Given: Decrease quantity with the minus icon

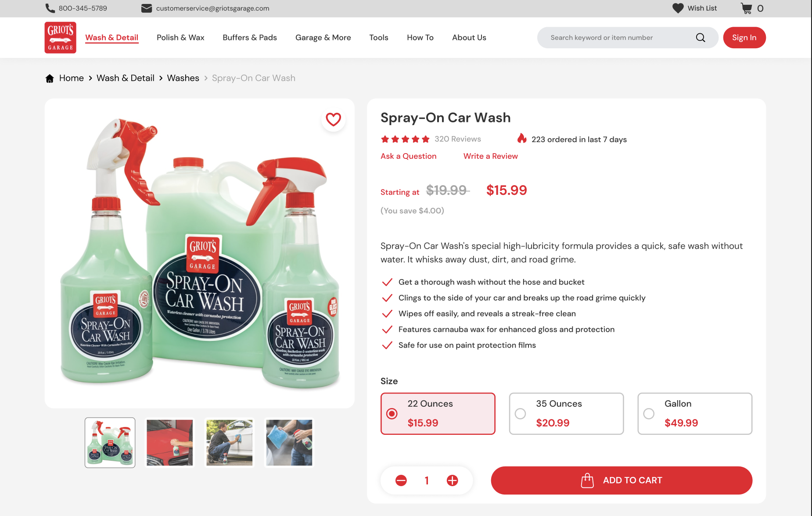Looking at the screenshot, I should [401, 480].
